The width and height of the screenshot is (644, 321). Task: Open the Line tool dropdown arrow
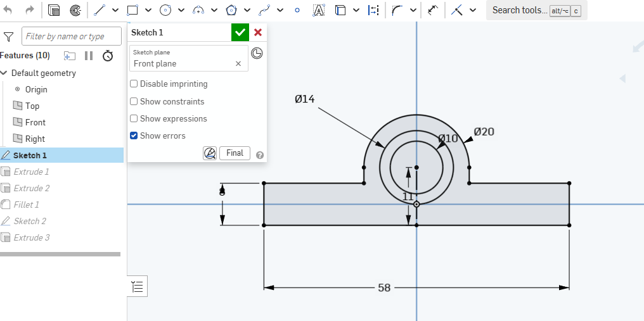point(115,10)
